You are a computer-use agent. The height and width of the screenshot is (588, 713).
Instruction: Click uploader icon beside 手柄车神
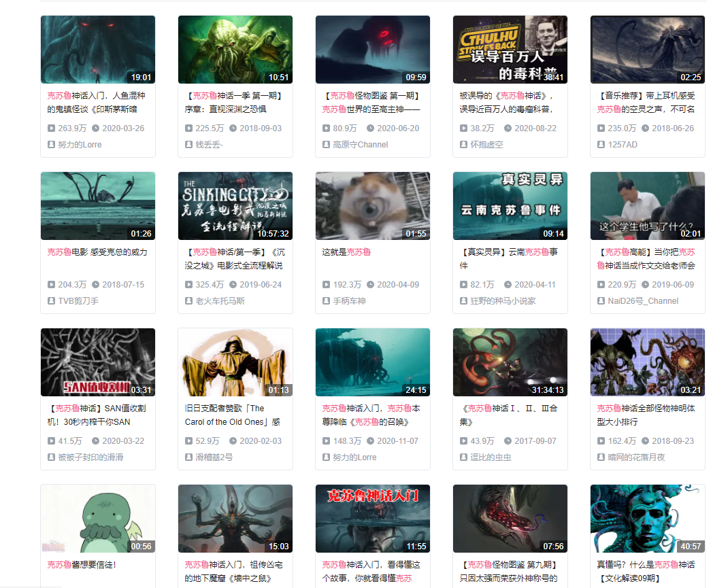point(326,301)
